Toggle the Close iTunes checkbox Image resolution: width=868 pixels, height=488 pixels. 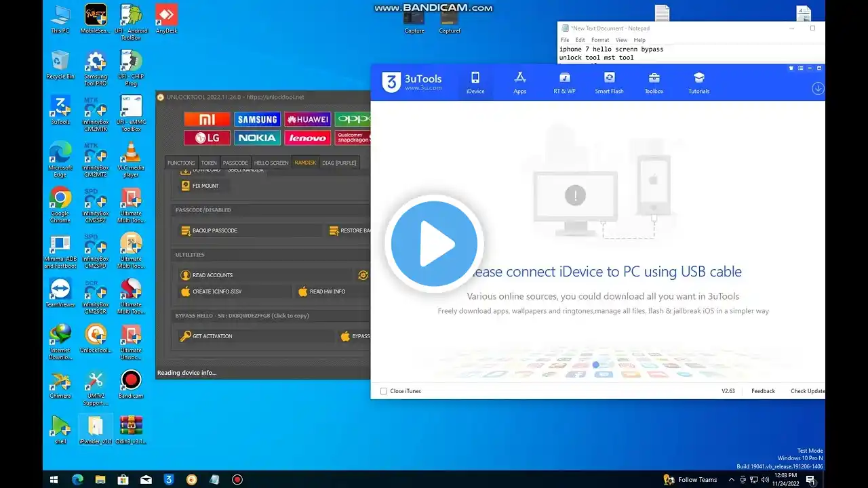pyautogui.click(x=384, y=391)
